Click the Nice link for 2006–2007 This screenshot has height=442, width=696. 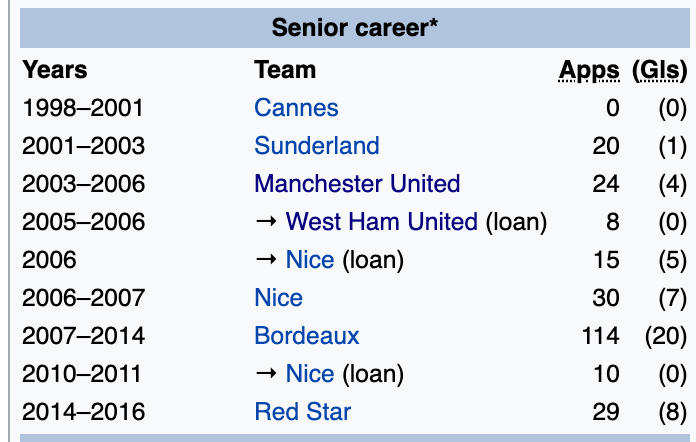[278, 298]
